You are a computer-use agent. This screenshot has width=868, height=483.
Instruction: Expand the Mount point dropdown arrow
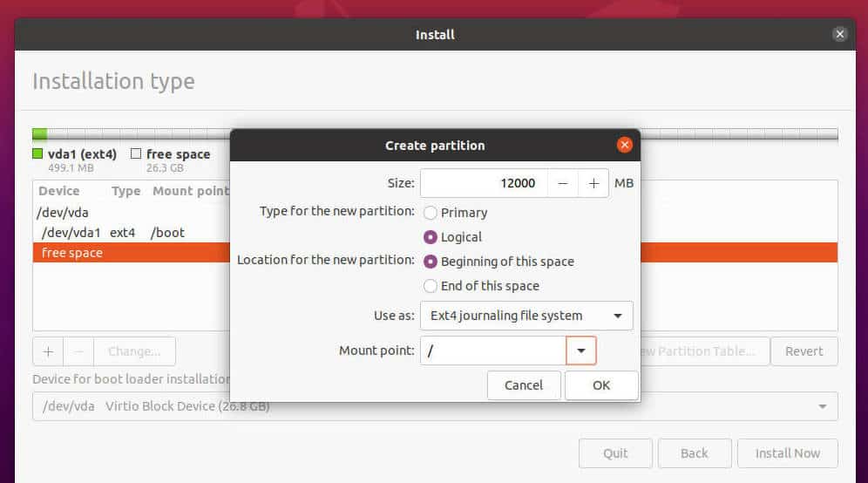(581, 351)
